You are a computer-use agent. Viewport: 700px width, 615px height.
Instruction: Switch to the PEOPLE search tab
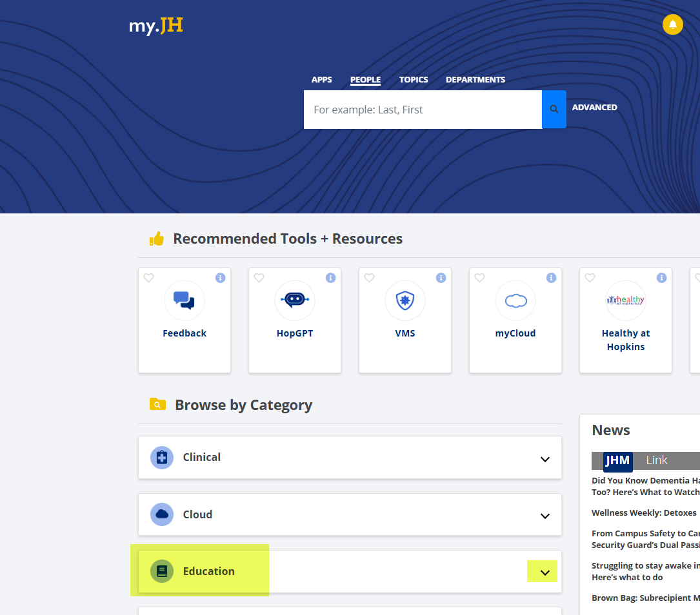coord(365,80)
